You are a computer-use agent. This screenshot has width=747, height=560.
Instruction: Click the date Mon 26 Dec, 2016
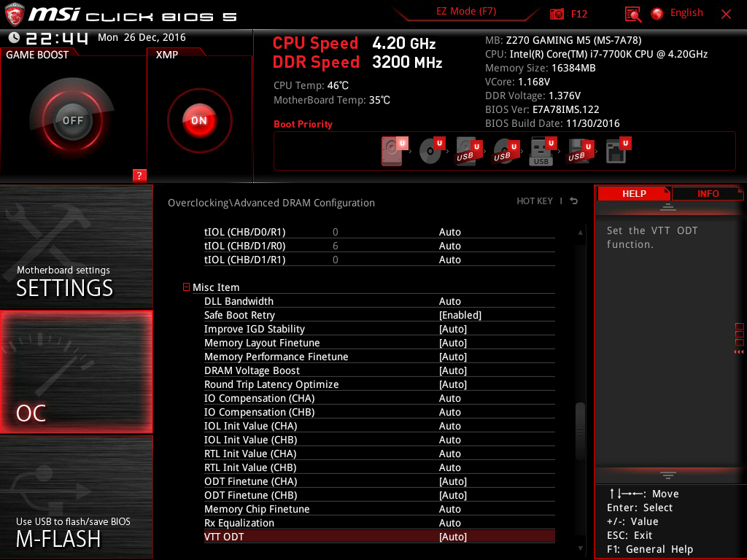point(142,37)
